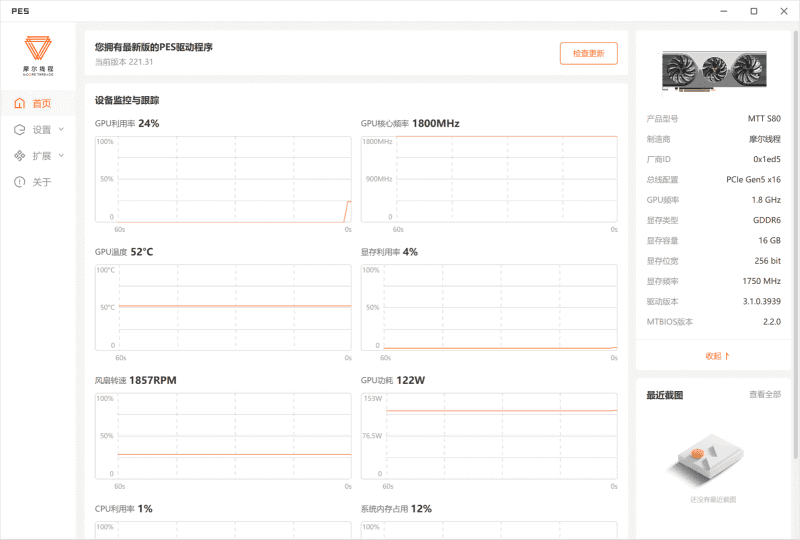
Task: Click the fan speed chart
Action: 223,436
